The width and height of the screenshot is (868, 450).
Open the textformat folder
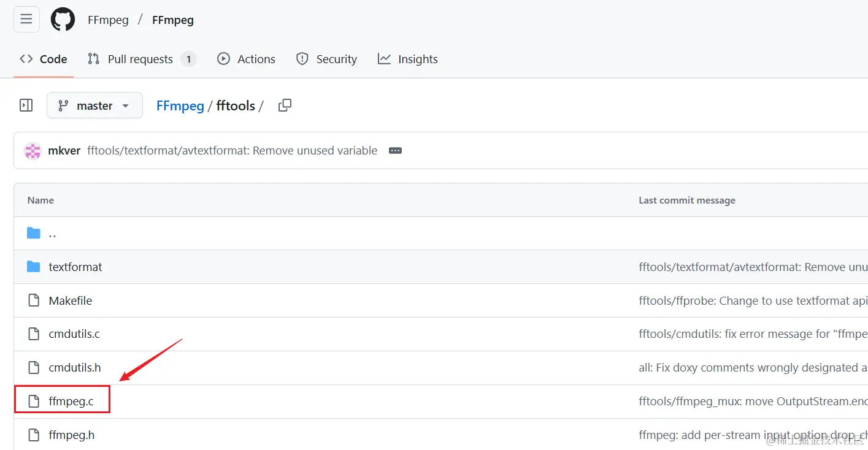point(75,267)
